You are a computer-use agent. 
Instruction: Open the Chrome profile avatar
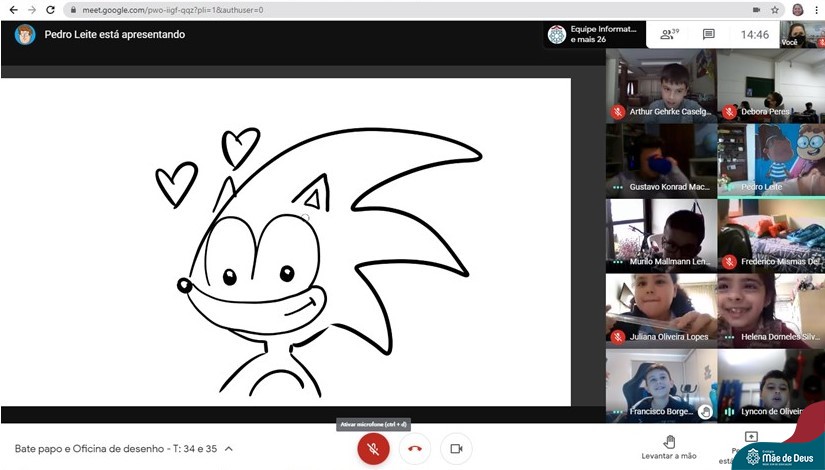(x=797, y=9)
